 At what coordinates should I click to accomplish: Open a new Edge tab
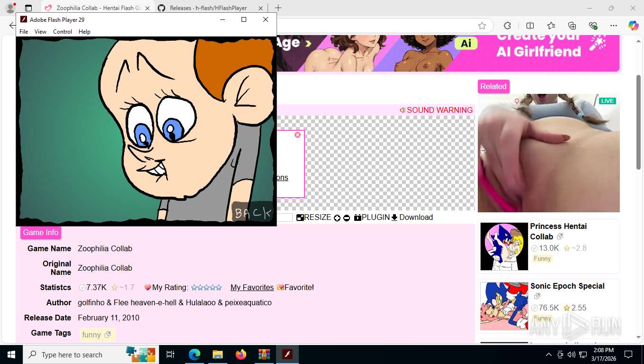tap(278, 8)
